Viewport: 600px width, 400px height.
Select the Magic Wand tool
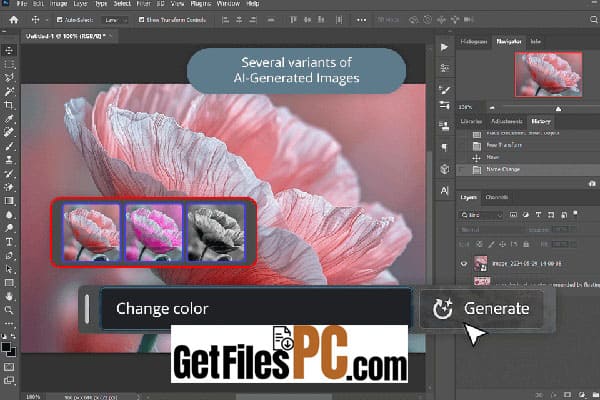9,91
